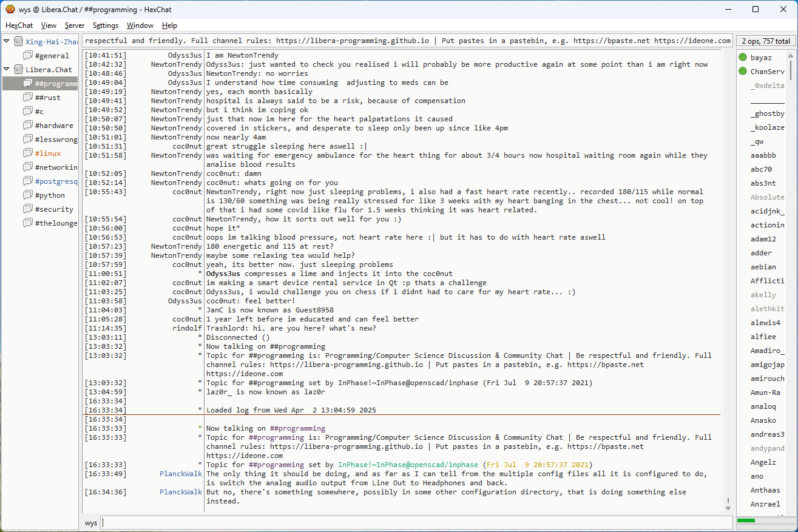Collapse the Xing-Hai-Zhan server tree

(x=7, y=42)
